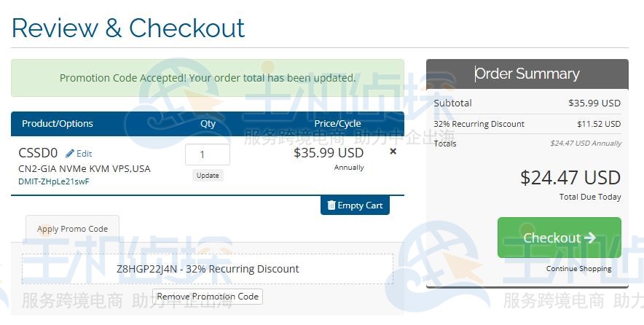Viewport: 644px width, 325px height.
Task: Click the pencil icon beside CSSD0
Action: pos(70,154)
